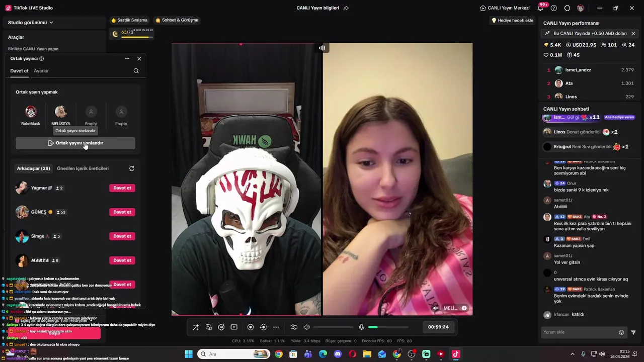Adjust the speaker volume slider
Viewport: 644px width, 362px height.
click(333, 327)
